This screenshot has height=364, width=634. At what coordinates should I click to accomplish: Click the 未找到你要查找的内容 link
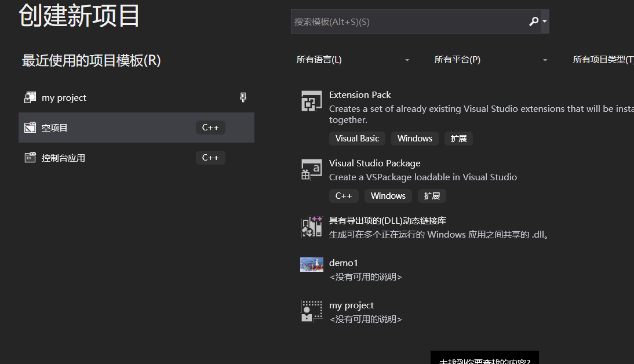[x=484, y=361]
